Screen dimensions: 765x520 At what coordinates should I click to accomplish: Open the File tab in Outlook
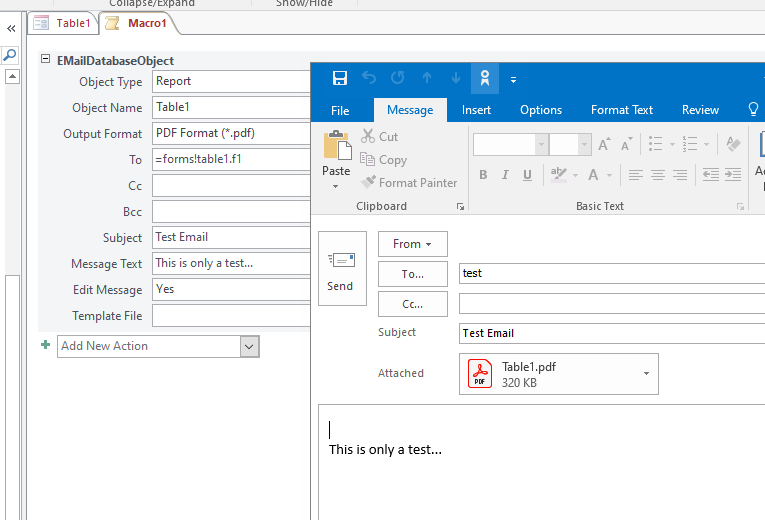click(340, 110)
